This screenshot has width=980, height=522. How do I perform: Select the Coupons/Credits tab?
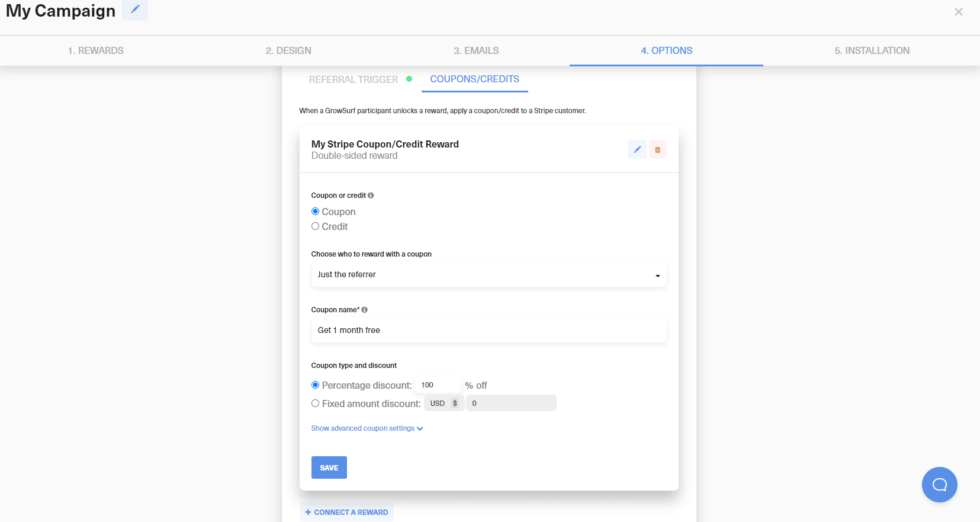475,79
